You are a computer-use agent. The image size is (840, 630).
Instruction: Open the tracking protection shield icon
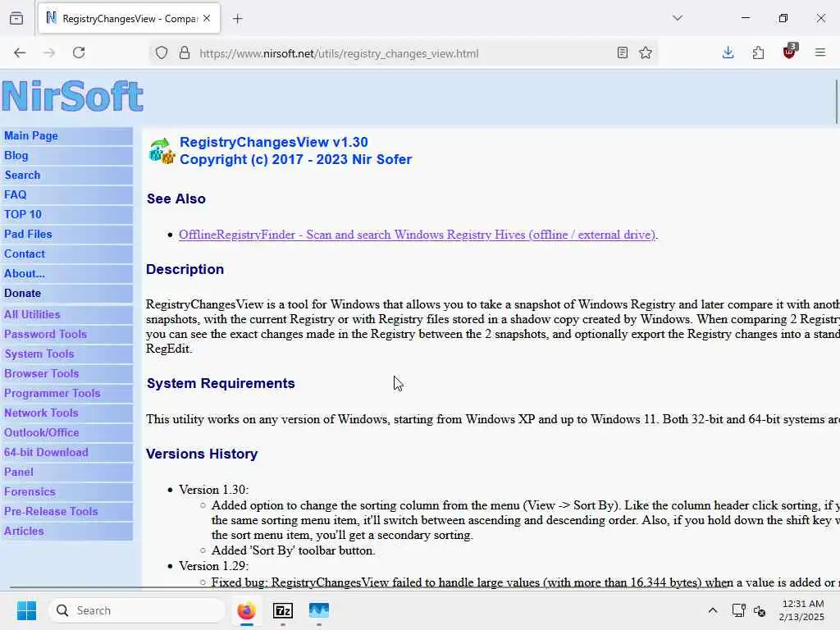pos(162,53)
